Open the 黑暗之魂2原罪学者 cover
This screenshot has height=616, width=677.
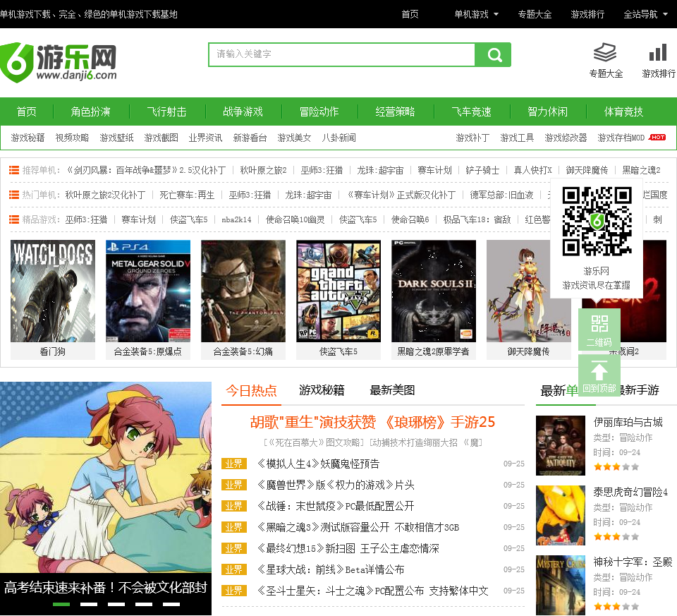click(434, 291)
